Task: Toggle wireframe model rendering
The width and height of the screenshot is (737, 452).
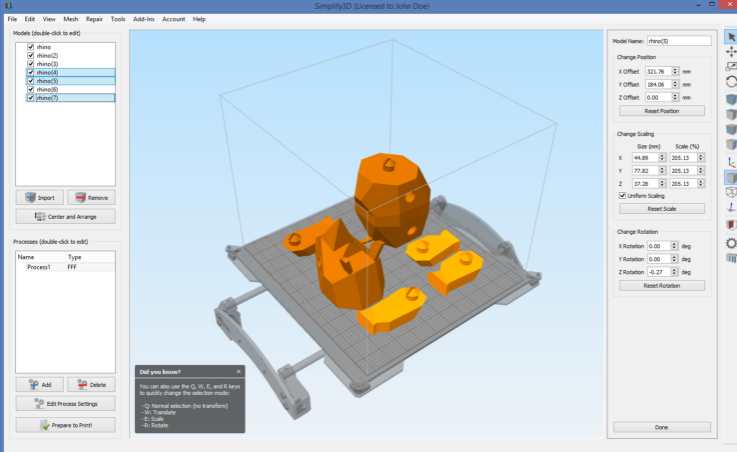Action: point(731,192)
